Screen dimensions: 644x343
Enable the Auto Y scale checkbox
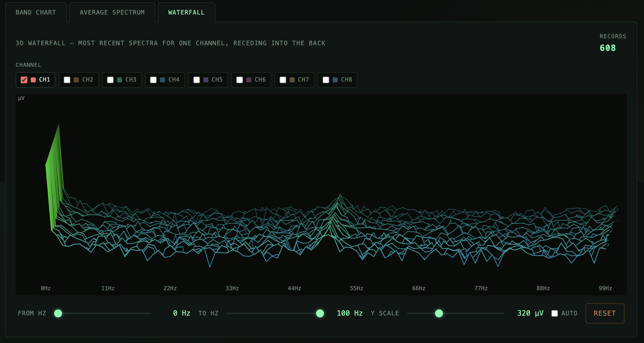555,313
